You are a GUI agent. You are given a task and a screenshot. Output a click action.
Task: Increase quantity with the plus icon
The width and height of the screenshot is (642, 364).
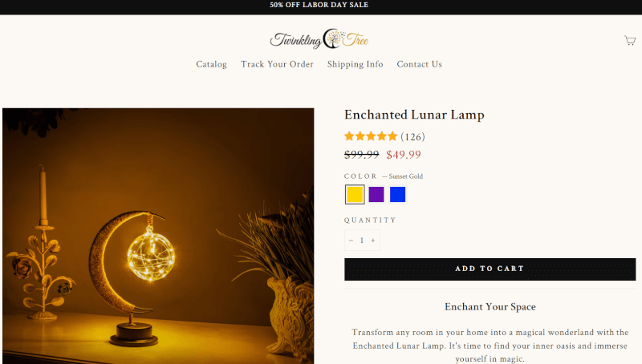pyautogui.click(x=373, y=241)
